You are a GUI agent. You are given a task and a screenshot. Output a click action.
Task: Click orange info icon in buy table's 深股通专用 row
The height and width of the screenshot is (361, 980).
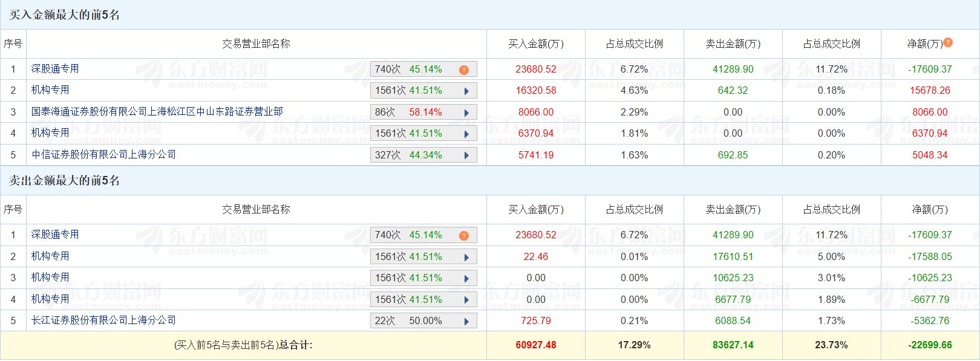click(464, 70)
